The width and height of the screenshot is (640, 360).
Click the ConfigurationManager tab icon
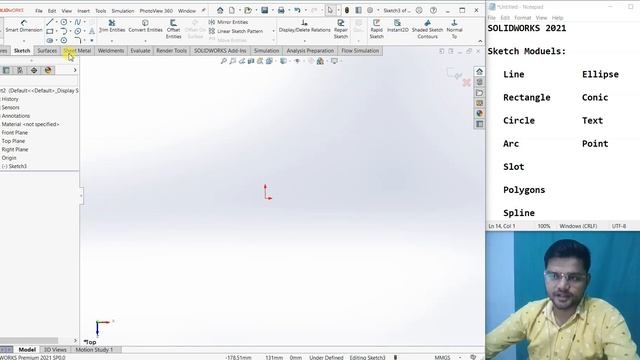[19, 70]
